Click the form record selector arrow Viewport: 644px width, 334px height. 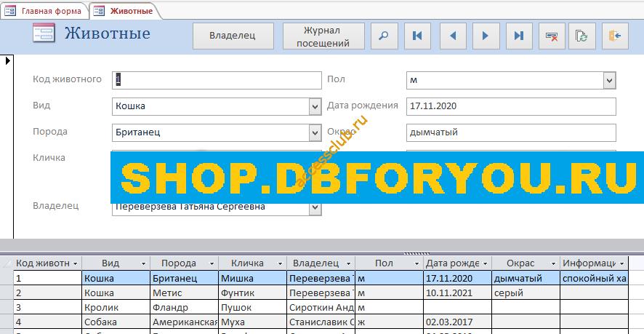(7, 61)
